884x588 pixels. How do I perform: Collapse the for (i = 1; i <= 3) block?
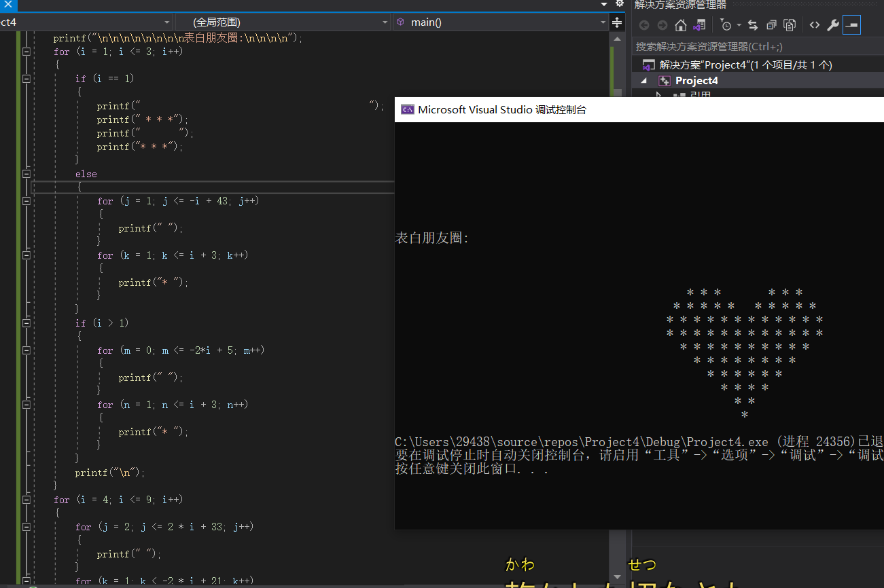[x=26, y=52]
